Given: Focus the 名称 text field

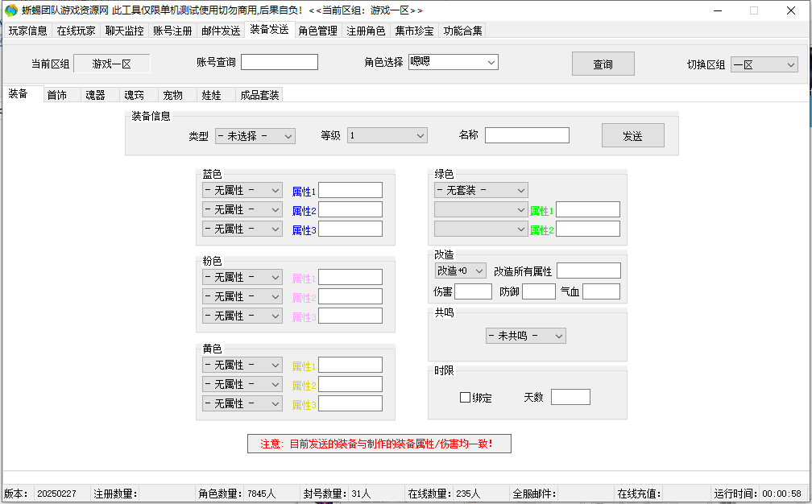Looking at the screenshot, I should coord(527,135).
